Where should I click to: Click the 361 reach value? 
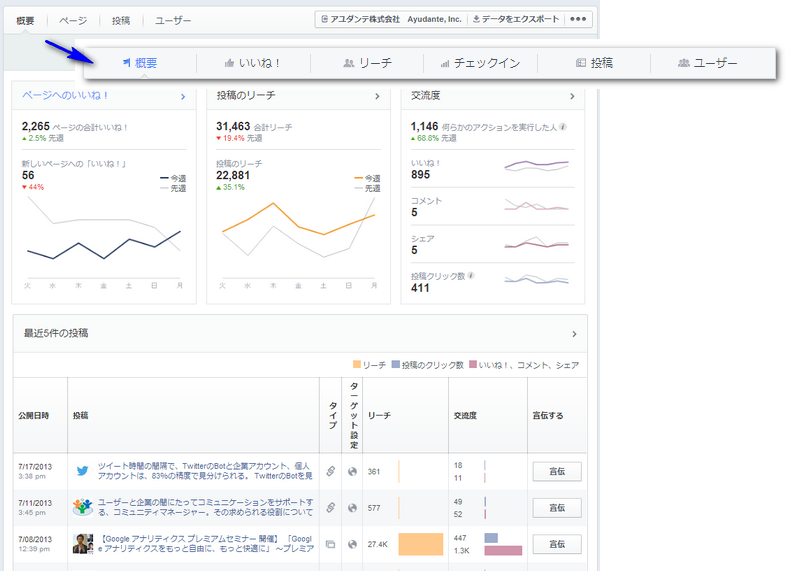pos(374,471)
